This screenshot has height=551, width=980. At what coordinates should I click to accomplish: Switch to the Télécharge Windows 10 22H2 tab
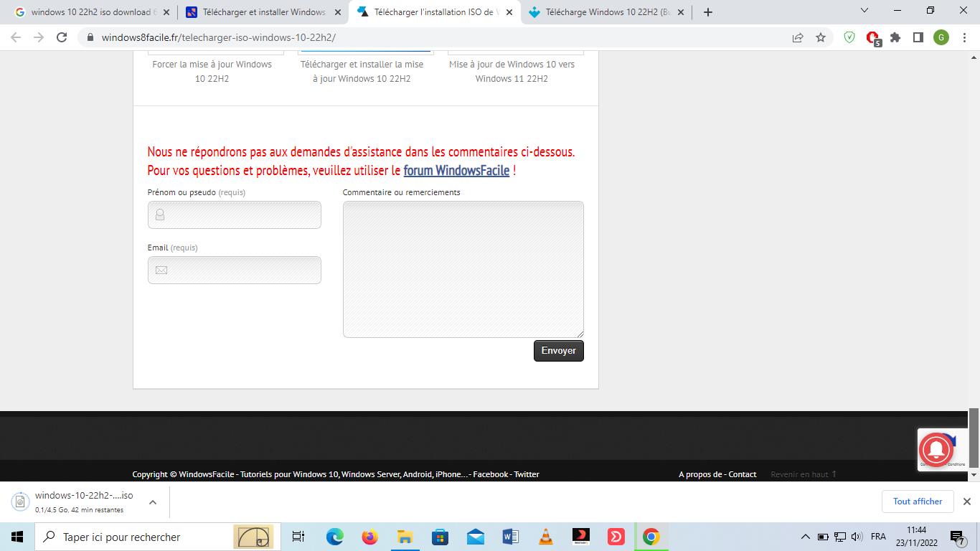tap(601, 12)
